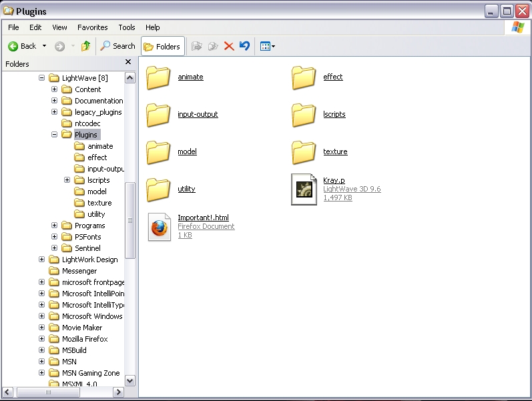Open the Favorites menu
Screen dimensions: 532x401
tap(92, 27)
